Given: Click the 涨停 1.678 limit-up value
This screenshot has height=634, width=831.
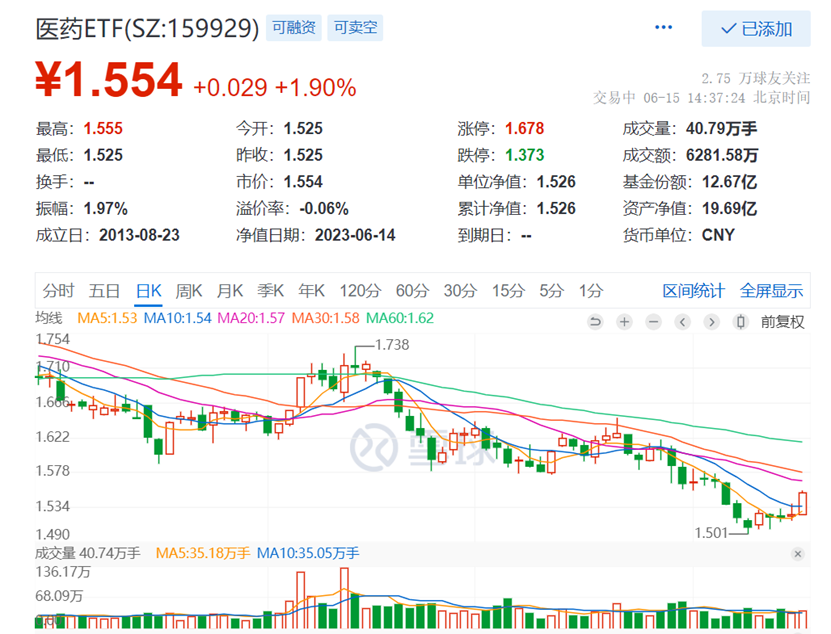Looking at the screenshot, I should click(x=525, y=128).
